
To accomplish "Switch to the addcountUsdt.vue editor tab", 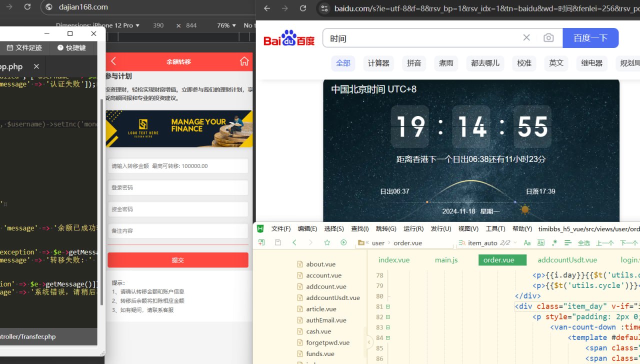I will [x=567, y=260].
